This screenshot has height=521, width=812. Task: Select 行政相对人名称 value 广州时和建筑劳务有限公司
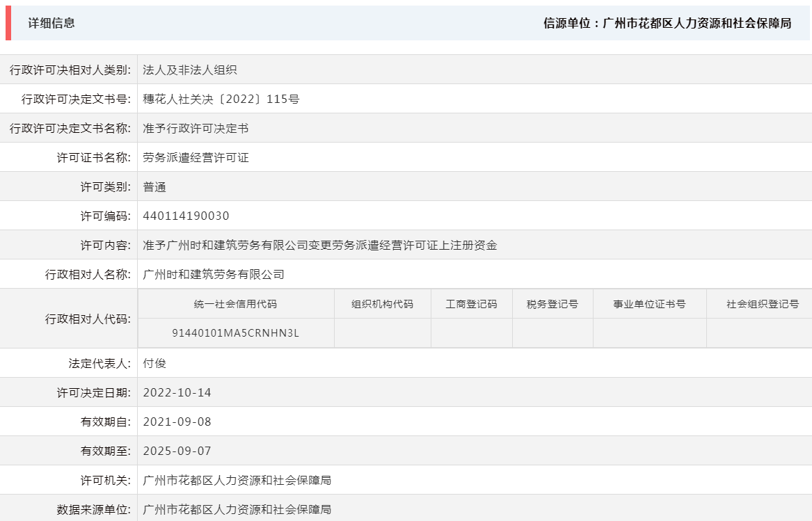[x=214, y=275]
